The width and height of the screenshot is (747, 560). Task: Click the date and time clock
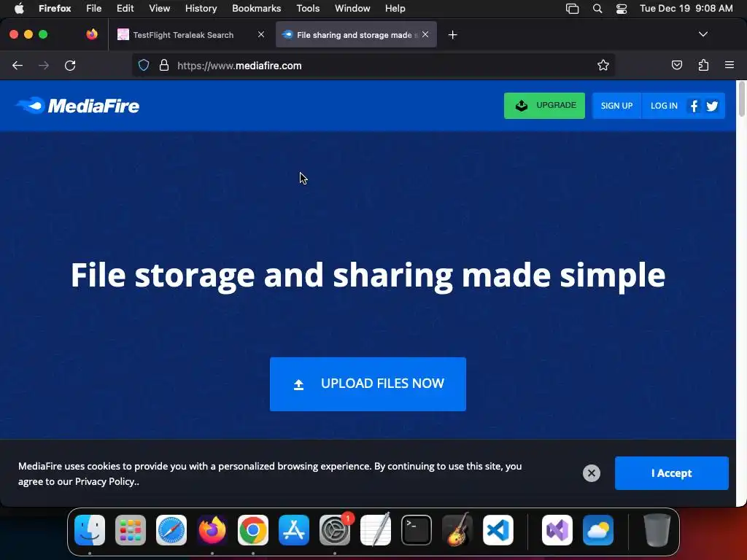click(686, 8)
